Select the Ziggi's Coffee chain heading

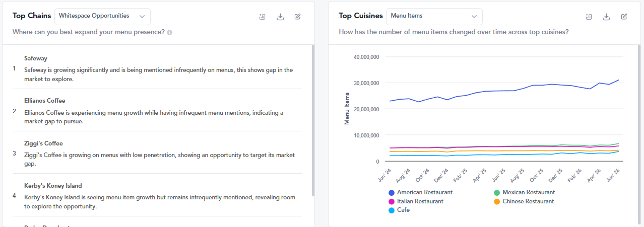pyautogui.click(x=43, y=143)
